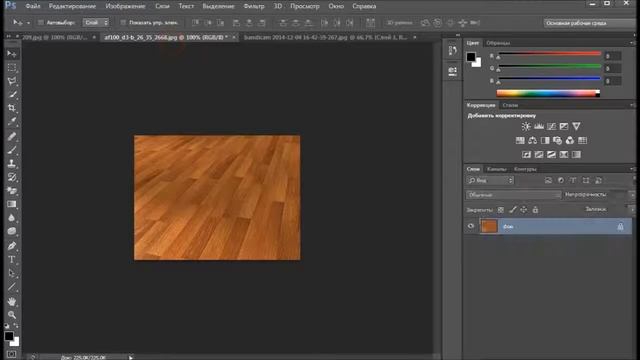Screen dimensions: 640x360
Task: Switch to the Каналы tab
Action: coord(497,169)
